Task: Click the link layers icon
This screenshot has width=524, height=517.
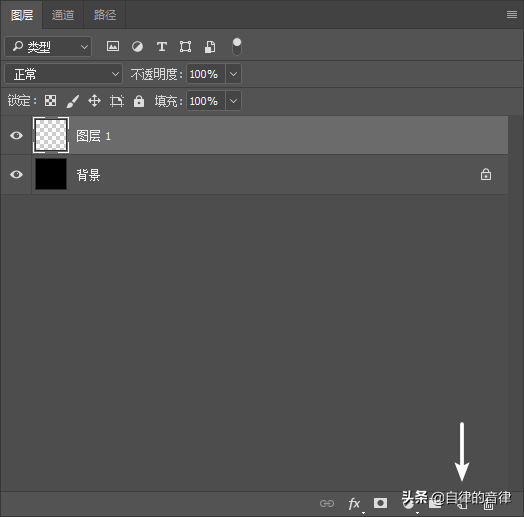Action: tap(326, 503)
